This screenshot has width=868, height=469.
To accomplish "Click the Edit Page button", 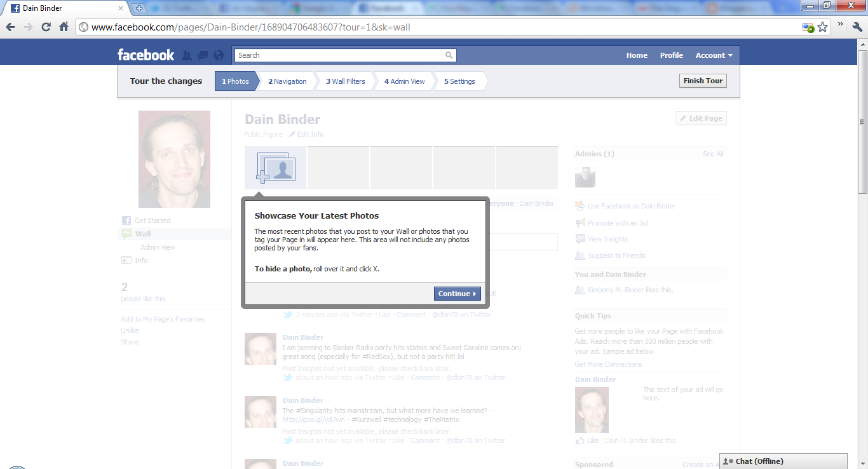I will point(701,118).
